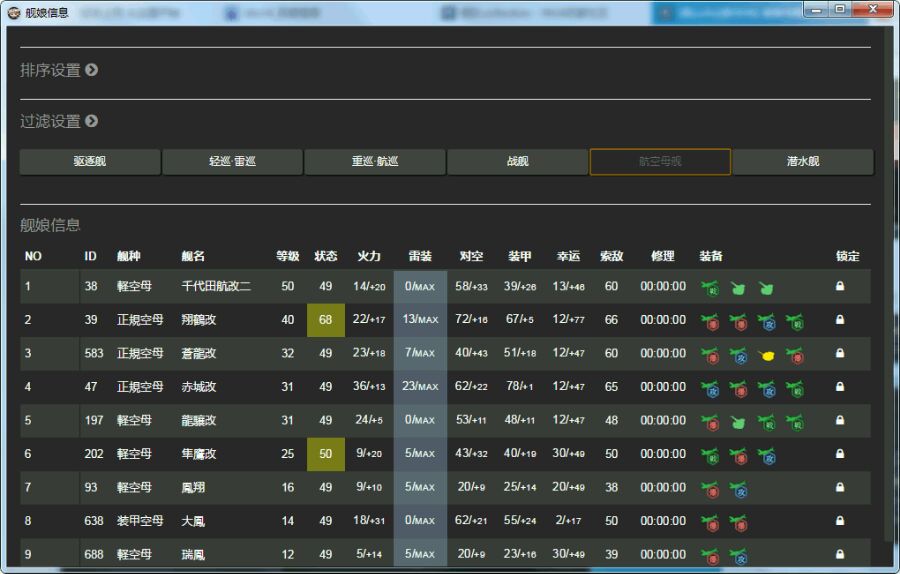Click ship name 千代田航改二
Screen dimensions: 900x574
click(216, 286)
